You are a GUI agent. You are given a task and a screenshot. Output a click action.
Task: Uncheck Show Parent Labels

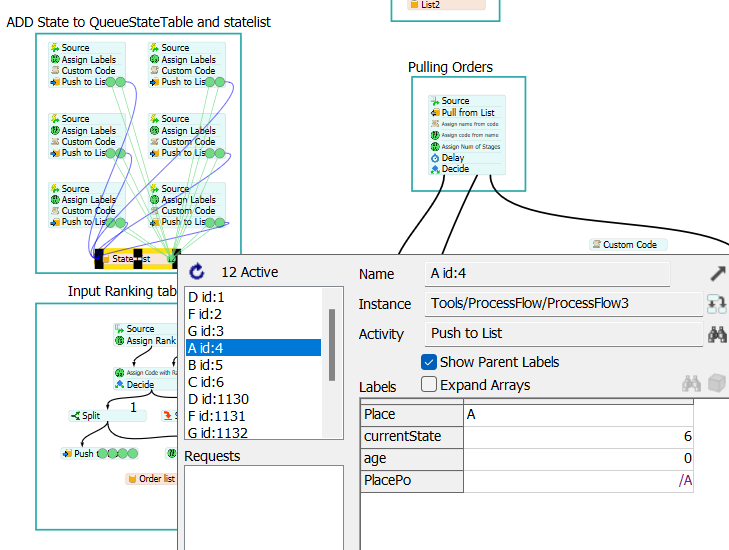point(429,362)
